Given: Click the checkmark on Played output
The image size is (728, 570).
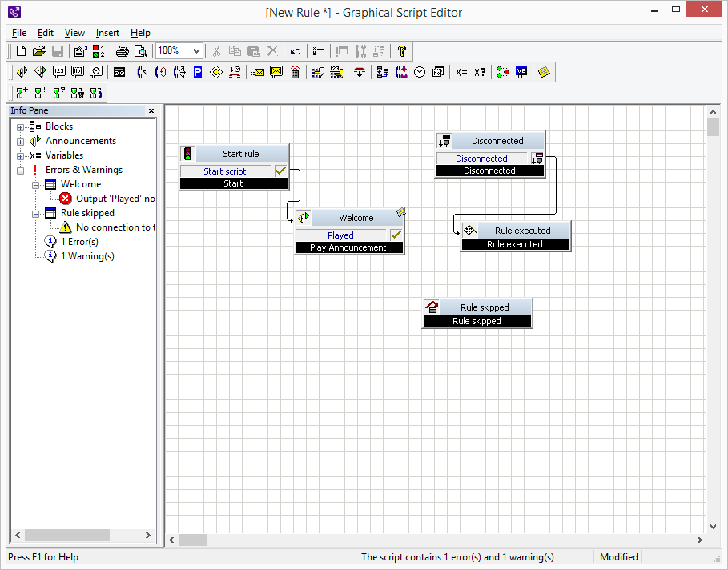Looking at the screenshot, I should [396, 235].
